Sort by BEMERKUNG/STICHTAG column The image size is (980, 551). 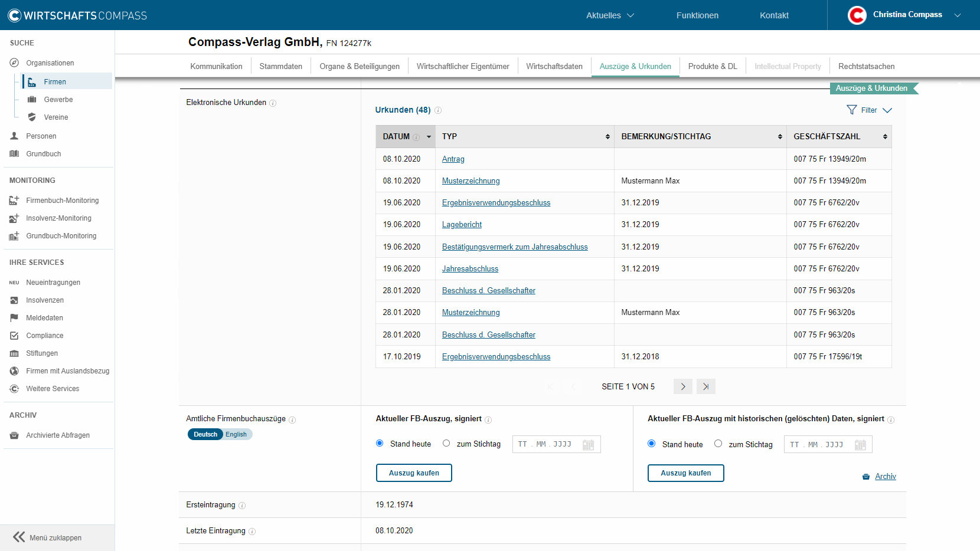tap(701, 136)
